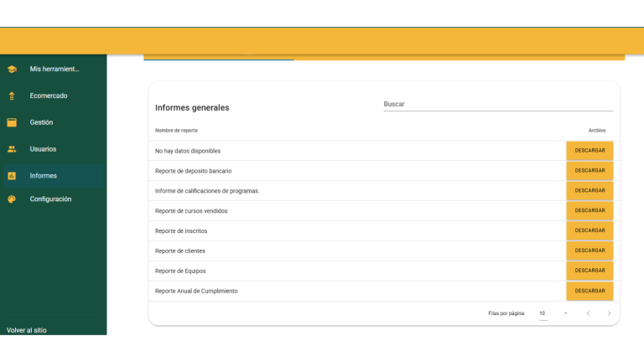This screenshot has height=362, width=644.
Task: Select the Reporte Anual de Cumplimiento text
Action: click(196, 291)
